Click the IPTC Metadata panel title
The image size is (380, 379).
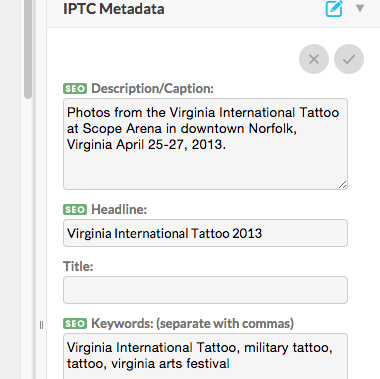[x=114, y=9]
